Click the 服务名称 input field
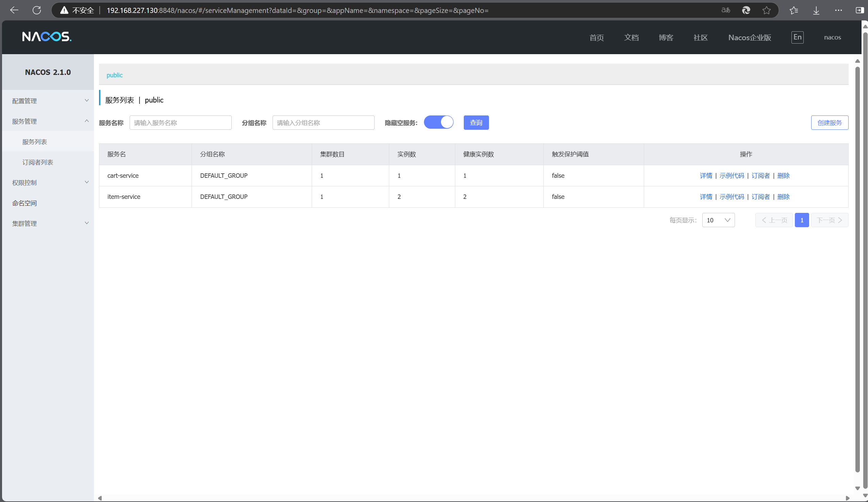This screenshot has height=502, width=868. pyautogui.click(x=180, y=123)
